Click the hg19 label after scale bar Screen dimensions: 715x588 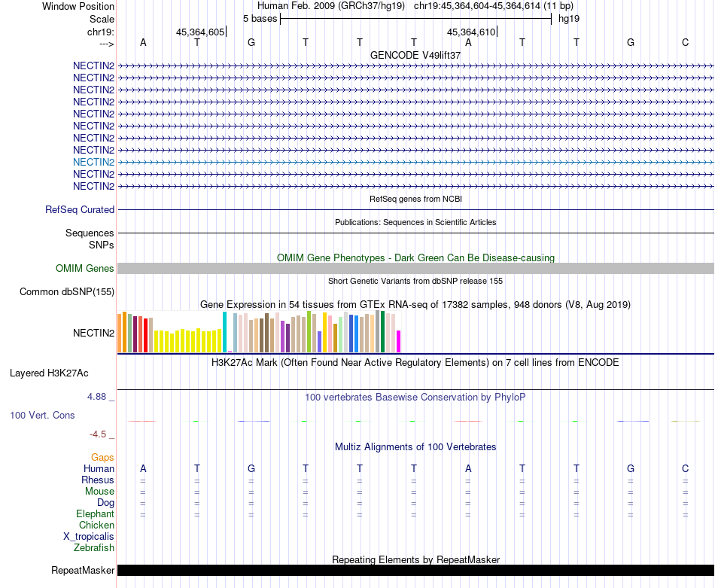pos(569,19)
